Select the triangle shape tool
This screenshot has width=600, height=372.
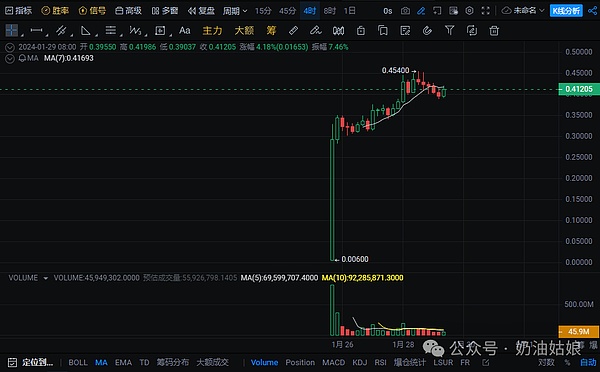click(86, 30)
